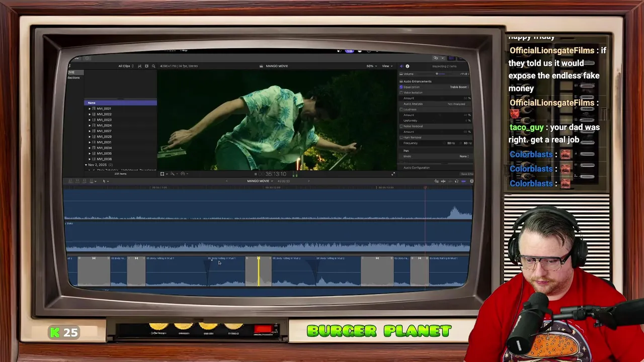Screen dimensions: 644x362
Task: Open the edit mode dropdown arrow beside overwrite
Action: click(95, 181)
